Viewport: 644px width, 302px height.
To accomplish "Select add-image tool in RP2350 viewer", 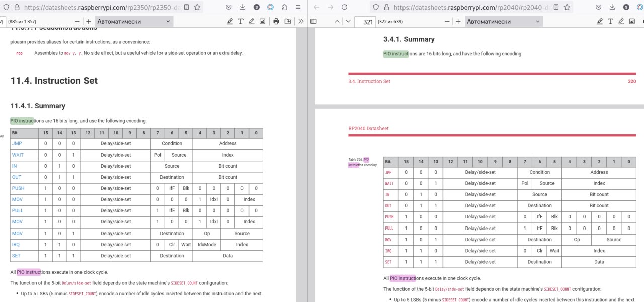I will (262, 21).
